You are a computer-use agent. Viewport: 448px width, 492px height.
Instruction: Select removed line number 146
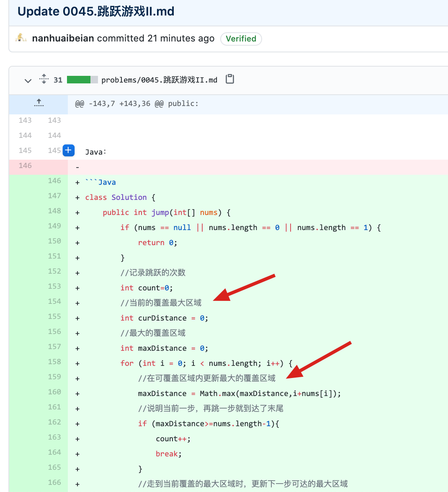click(x=25, y=166)
